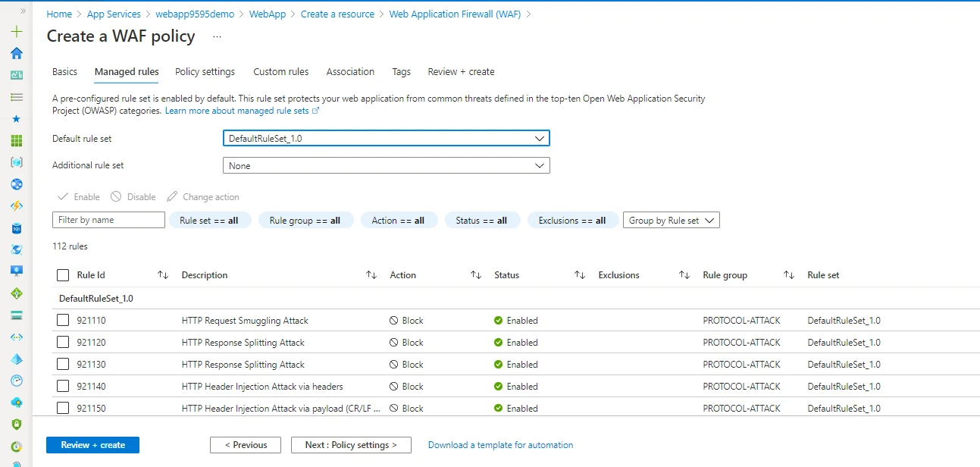
Task: Open Download a template for automation link
Action: (x=500, y=445)
